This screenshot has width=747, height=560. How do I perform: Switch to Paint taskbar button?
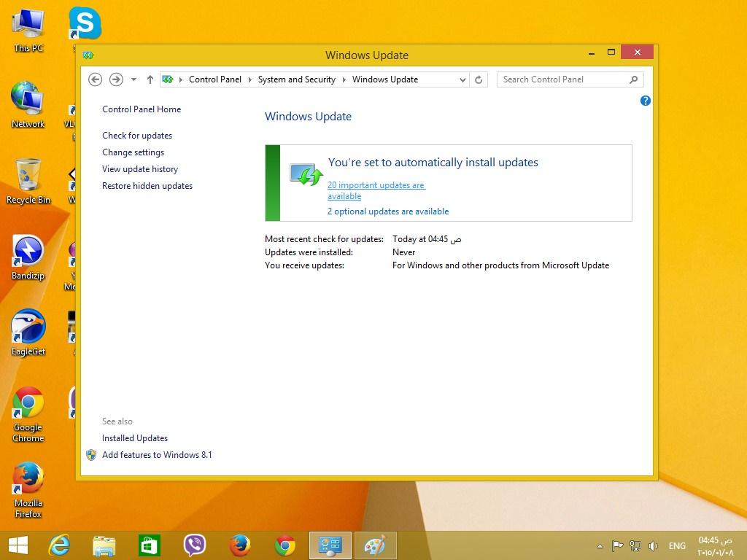click(376, 545)
